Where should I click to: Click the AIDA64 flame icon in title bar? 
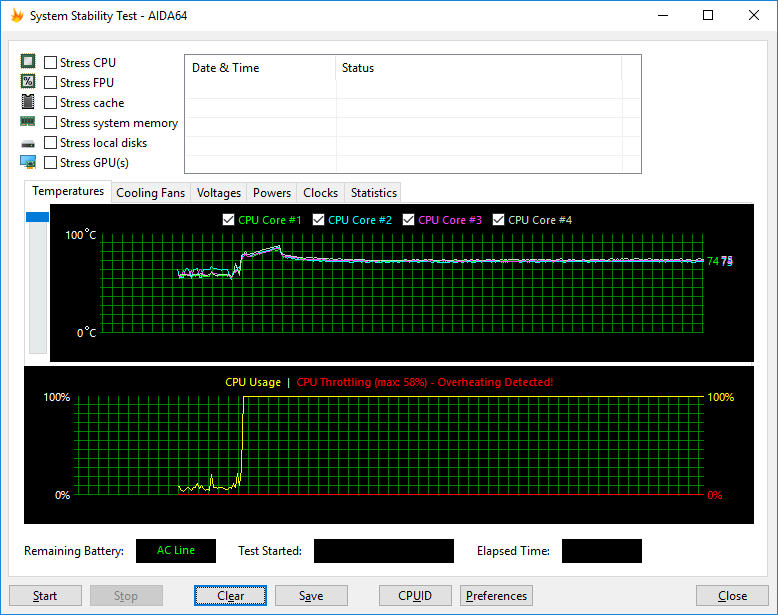pyautogui.click(x=17, y=15)
